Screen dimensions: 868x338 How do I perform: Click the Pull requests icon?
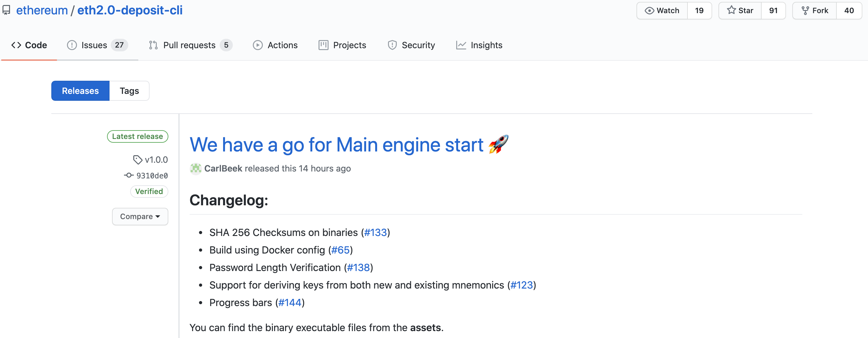pyautogui.click(x=153, y=45)
